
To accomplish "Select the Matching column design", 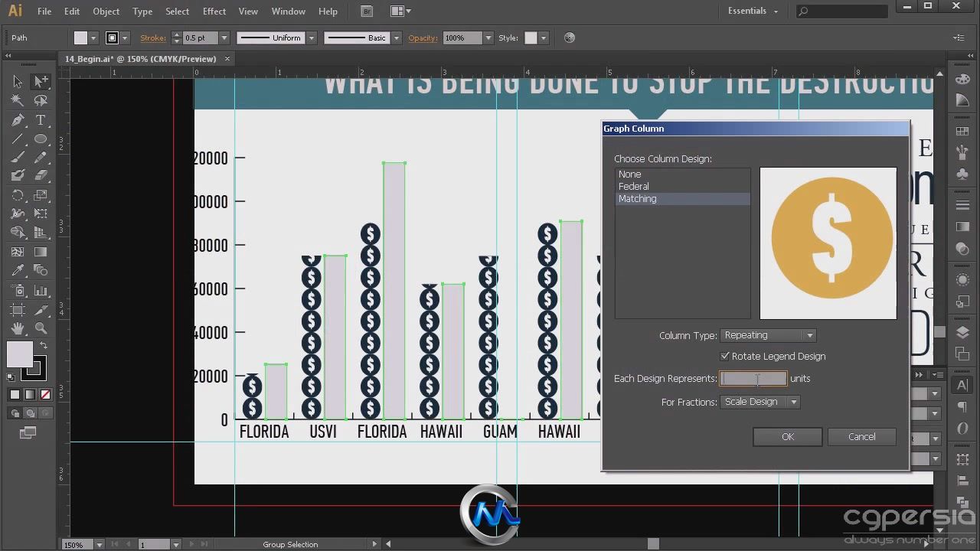I will [683, 198].
